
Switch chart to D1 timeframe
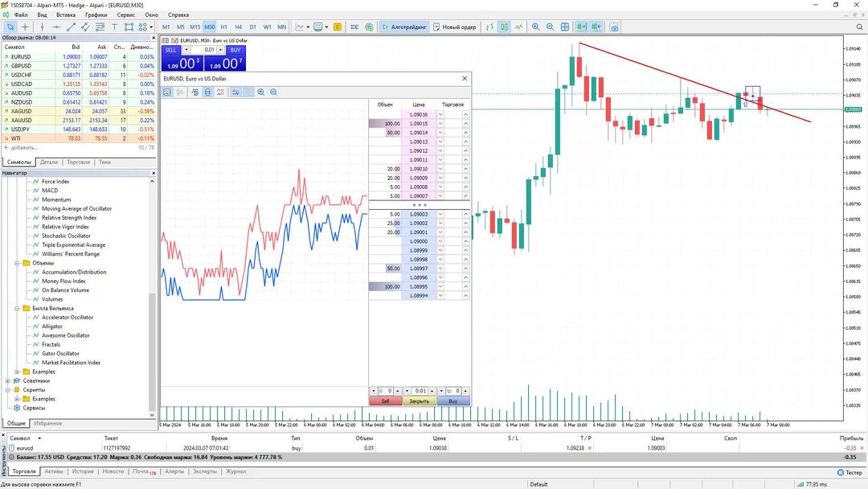[x=252, y=27]
